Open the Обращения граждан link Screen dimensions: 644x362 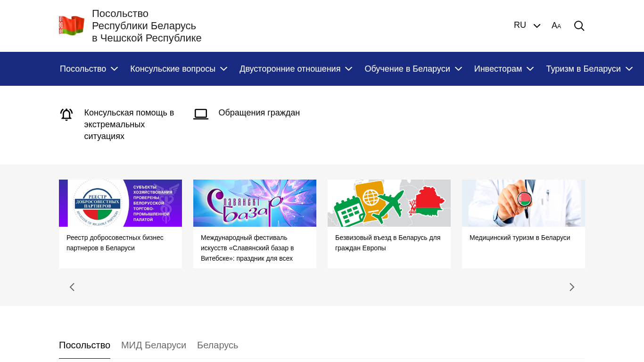259,113
